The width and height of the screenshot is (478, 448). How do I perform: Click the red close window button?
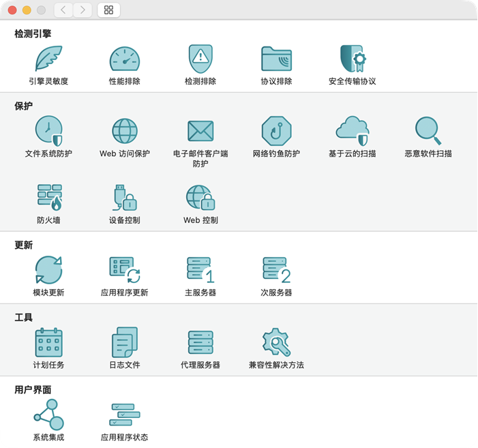pos(12,10)
